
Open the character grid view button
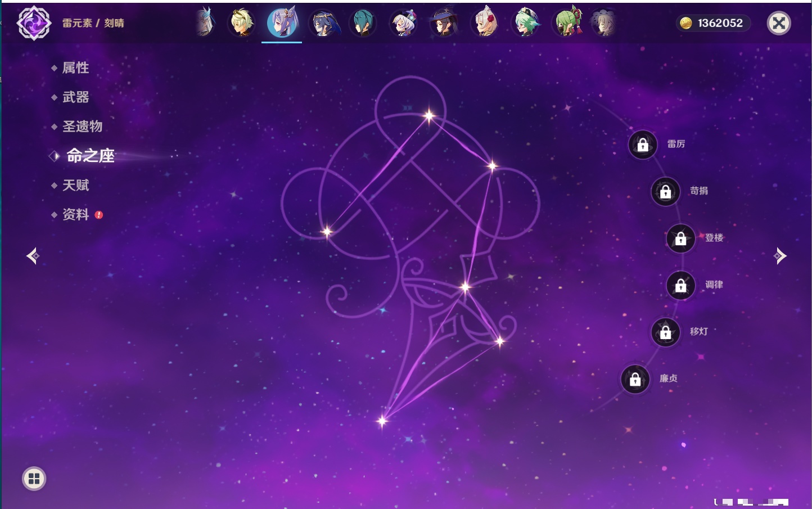coord(34,479)
